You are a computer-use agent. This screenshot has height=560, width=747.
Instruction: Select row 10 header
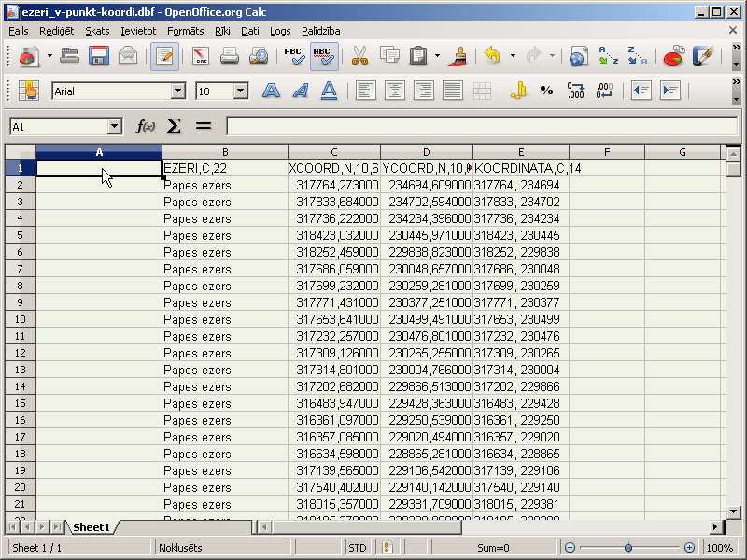pyautogui.click(x=20, y=319)
